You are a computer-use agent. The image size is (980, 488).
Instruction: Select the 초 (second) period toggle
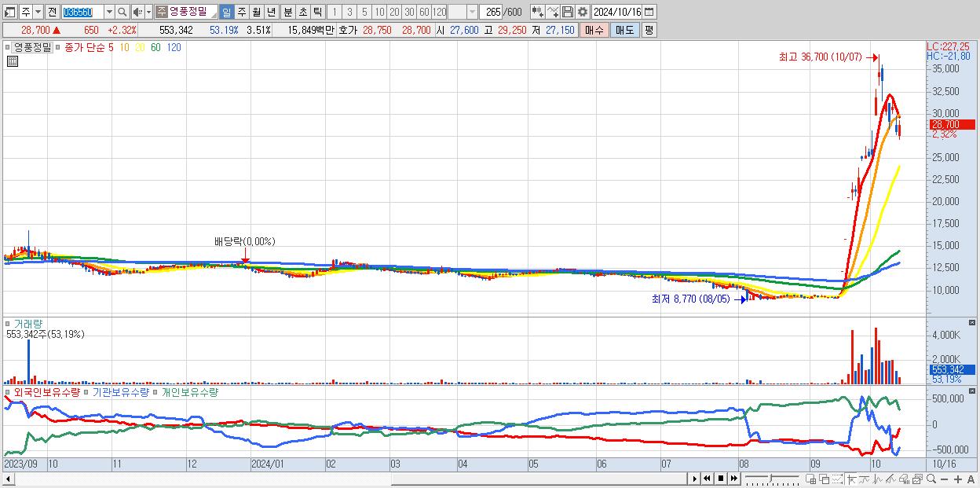tap(302, 12)
